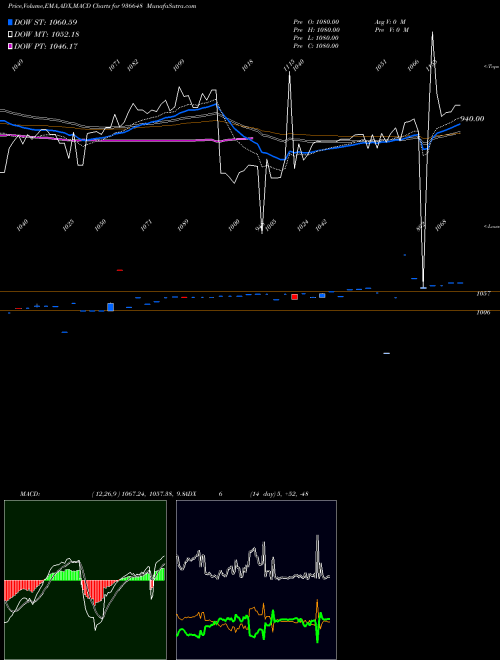Image resolution: width=500 pixels, height=660 pixels.
Task: Click the blue candle near 1042 label
Action: [x=322, y=295]
